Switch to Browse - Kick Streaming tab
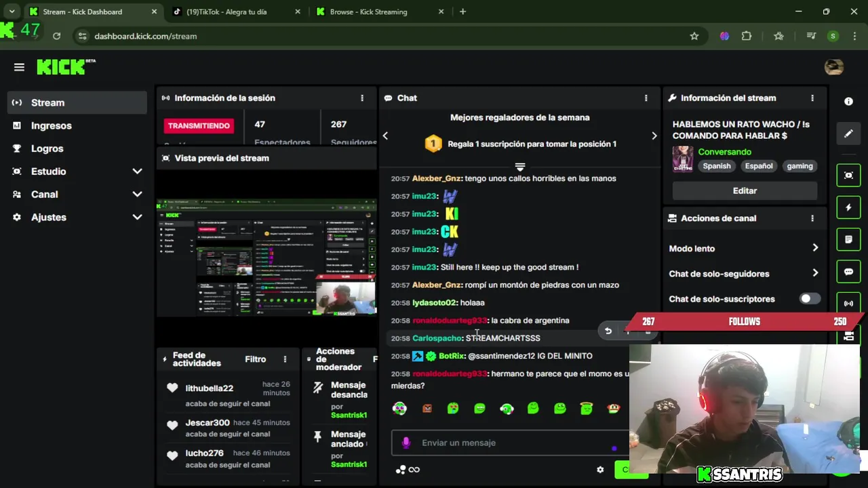868x488 pixels. pos(380,12)
